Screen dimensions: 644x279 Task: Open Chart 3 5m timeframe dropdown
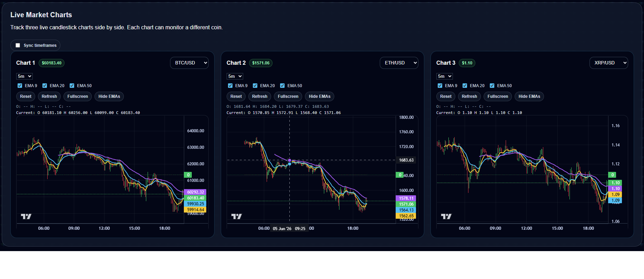coord(444,76)
